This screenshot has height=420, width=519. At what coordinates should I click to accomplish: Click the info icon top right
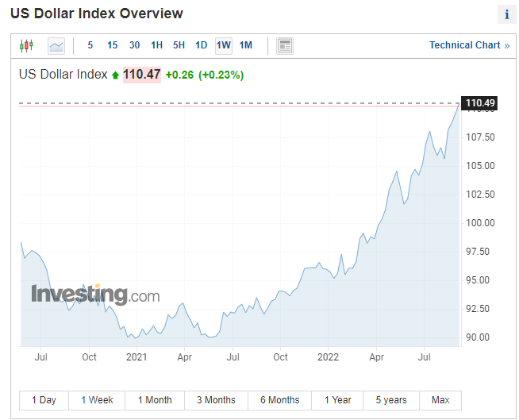[506, 14]
